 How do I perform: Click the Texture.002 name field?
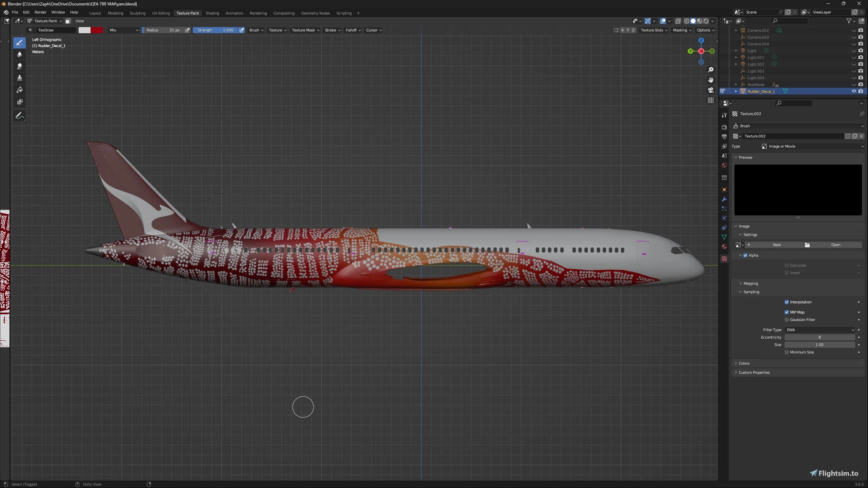[x=792, y=136]
